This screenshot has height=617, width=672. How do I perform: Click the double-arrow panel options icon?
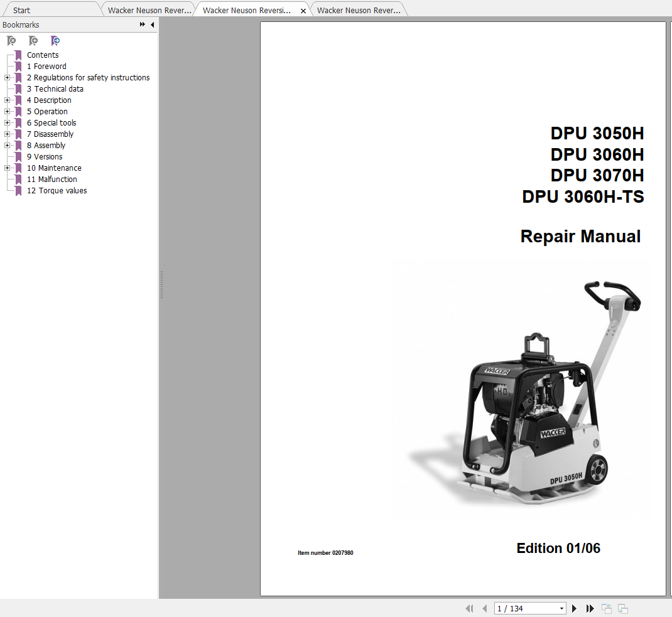143,24
